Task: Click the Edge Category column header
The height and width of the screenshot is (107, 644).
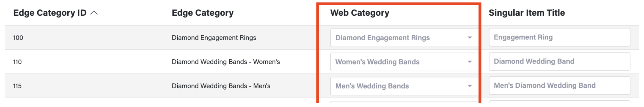Action: click(x=203, y=13)
